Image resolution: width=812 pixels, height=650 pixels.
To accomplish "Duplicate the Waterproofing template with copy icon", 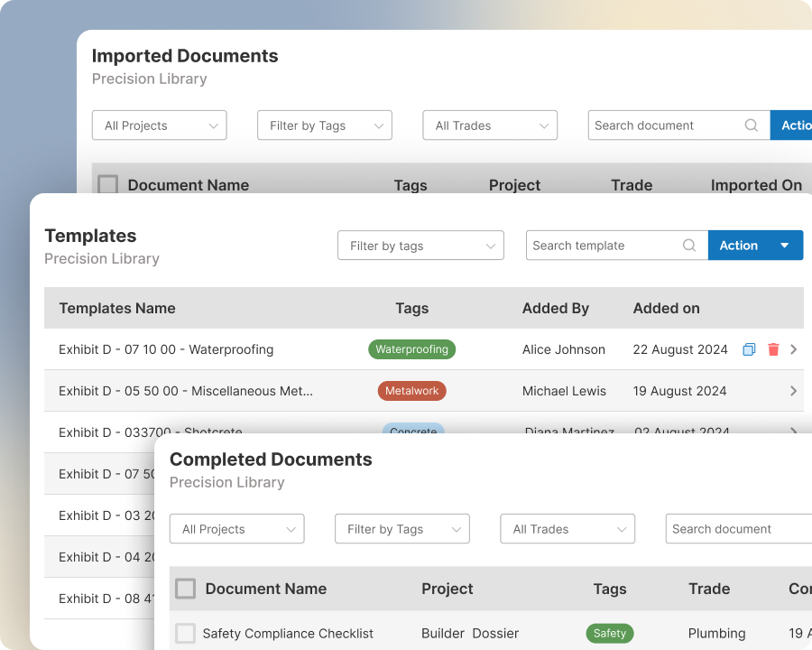I will 749,349.
